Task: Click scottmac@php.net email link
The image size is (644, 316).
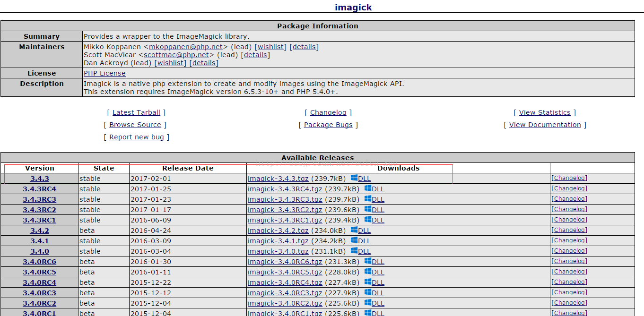Action: 176,55
